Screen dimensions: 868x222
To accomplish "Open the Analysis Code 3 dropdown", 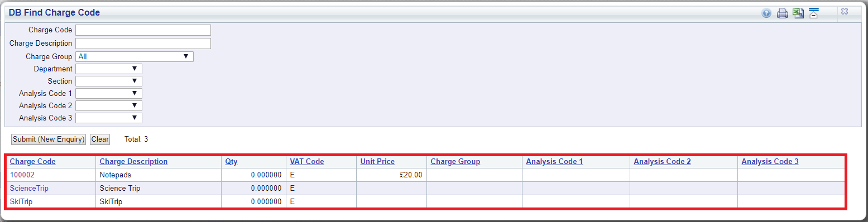I will point(109,118).
